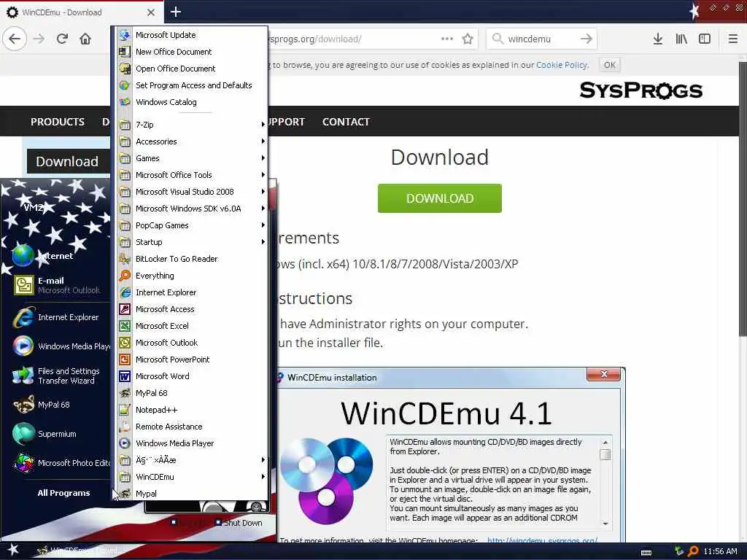Expand the WinCDEmu program folder
747x560 pixels.
193,477
